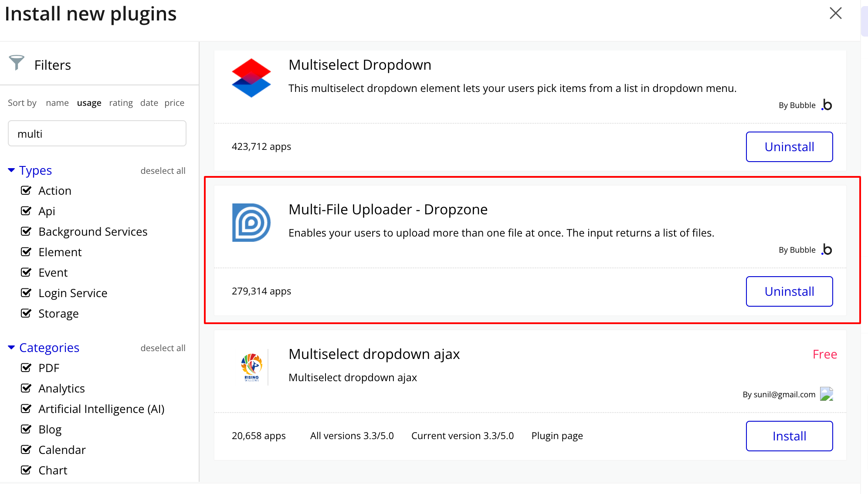868x494 pixels.
Task: Deselect all Categories filters
Action: click(163, 348)
